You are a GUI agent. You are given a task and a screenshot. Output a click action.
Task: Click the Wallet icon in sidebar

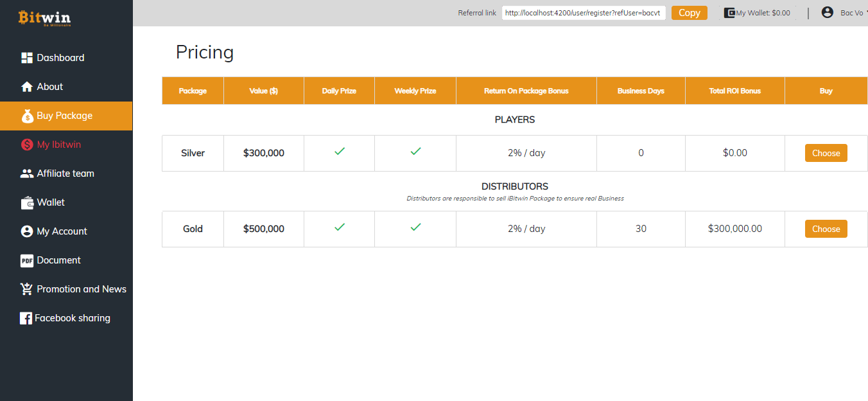pyautogui.click(x=27, y=202)
